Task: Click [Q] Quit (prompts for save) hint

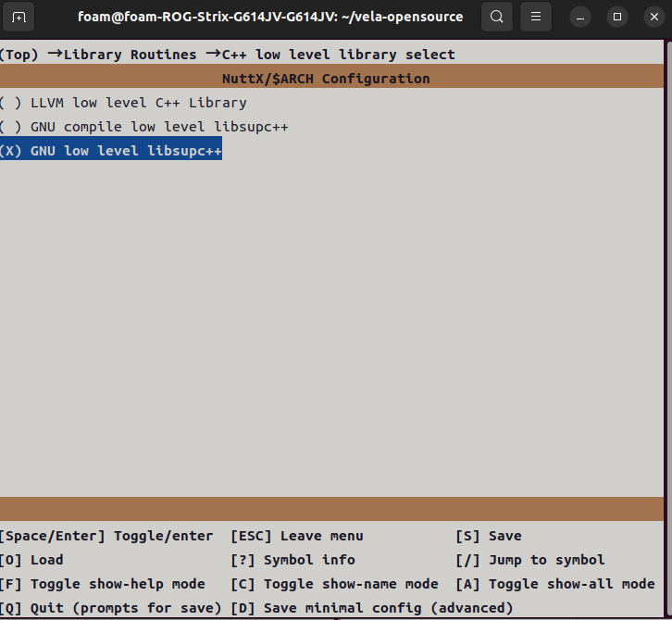Action: [x=110, y=608]
